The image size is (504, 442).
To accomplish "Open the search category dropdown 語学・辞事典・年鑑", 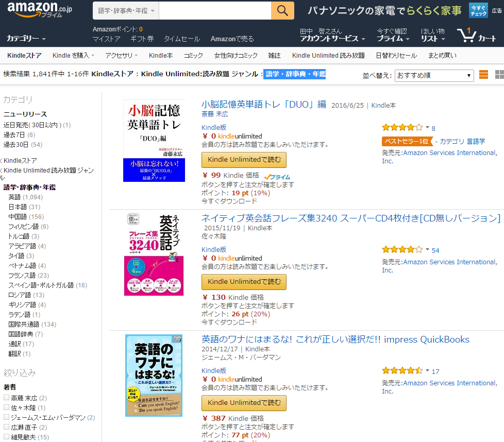I will 126,11.
